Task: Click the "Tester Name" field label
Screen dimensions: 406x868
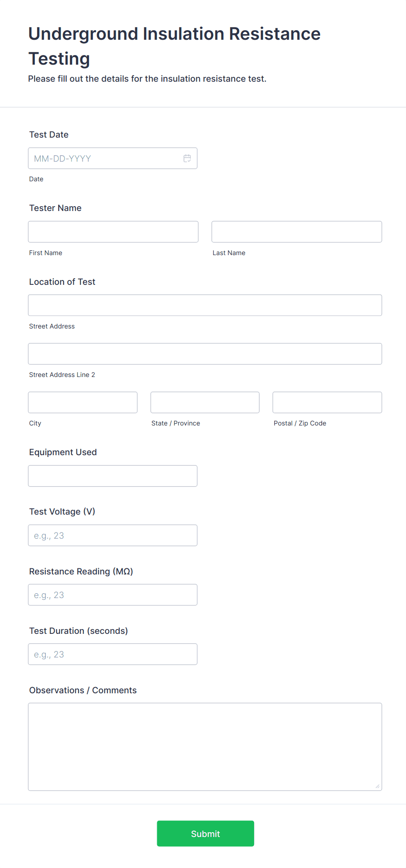Action: (x=55, y=208)
